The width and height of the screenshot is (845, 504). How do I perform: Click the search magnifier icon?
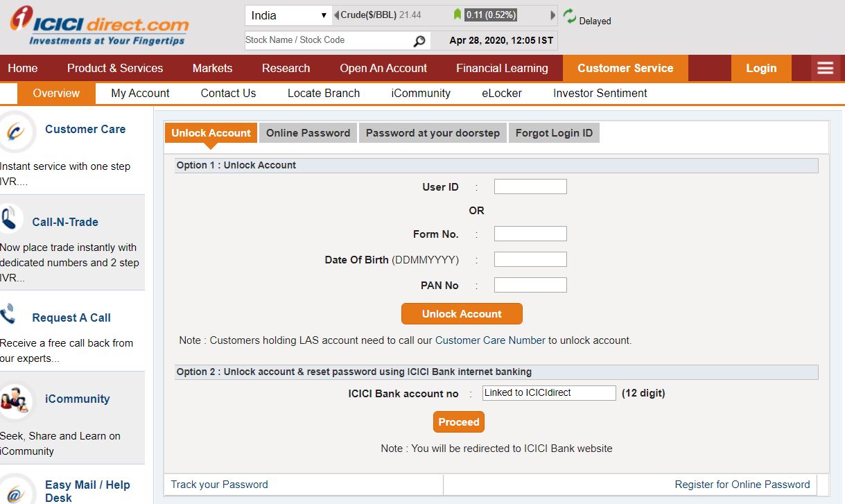[419, 41]
